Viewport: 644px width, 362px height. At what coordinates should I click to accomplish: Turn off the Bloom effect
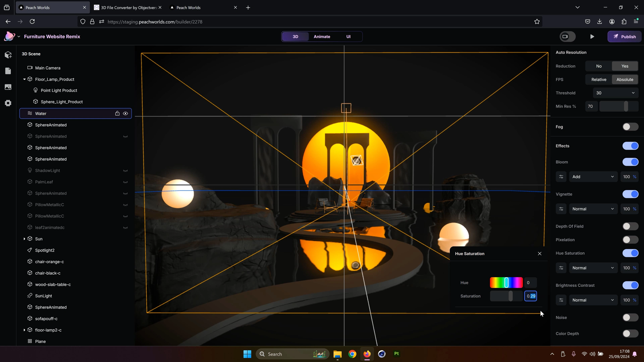point(630,162)
